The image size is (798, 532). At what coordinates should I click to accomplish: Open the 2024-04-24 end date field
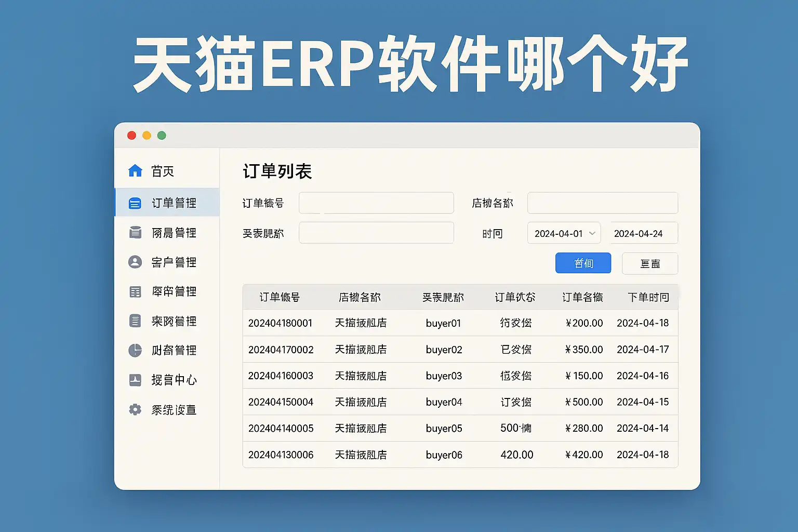(643, 233)
